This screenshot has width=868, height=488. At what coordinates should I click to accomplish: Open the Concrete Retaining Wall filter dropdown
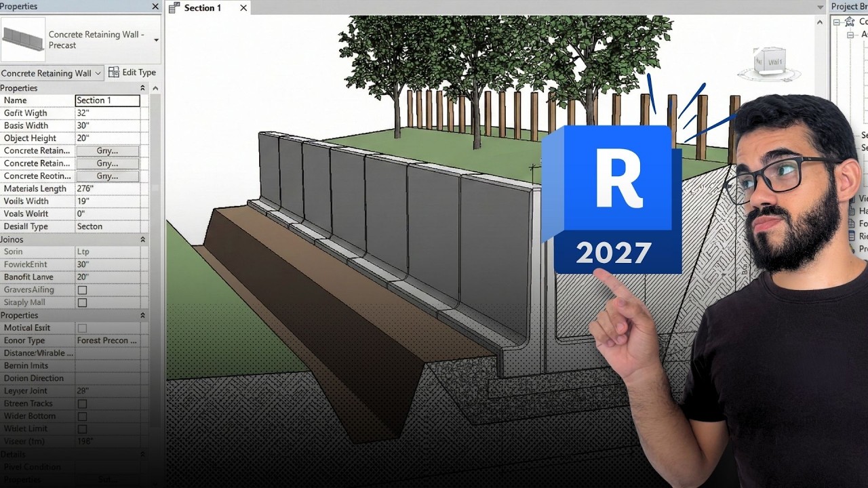tap(52, 73)
